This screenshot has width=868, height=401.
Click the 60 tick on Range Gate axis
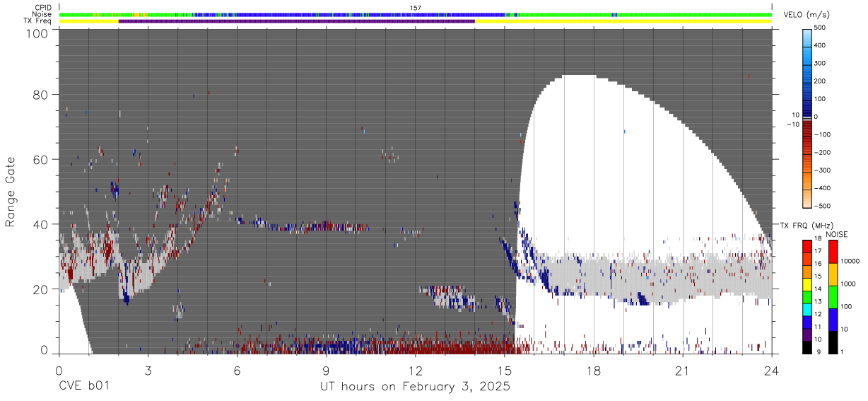point(40,159)
